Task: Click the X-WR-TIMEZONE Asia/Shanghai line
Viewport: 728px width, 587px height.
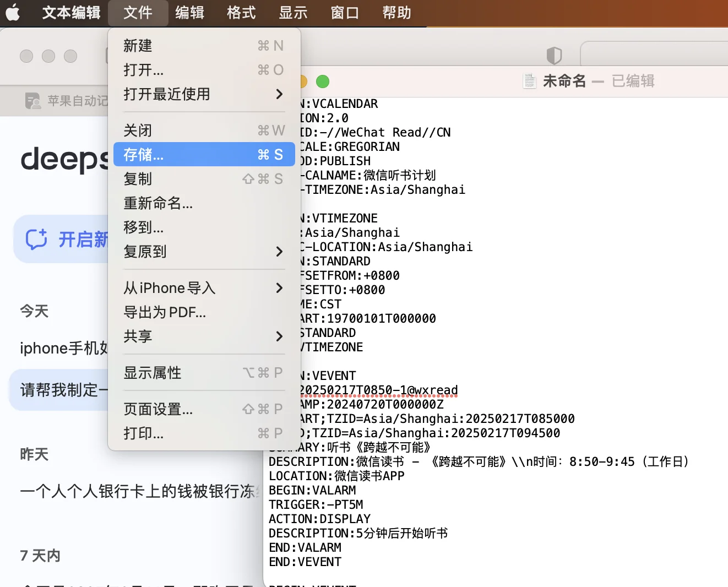Action: coord(383,189)
